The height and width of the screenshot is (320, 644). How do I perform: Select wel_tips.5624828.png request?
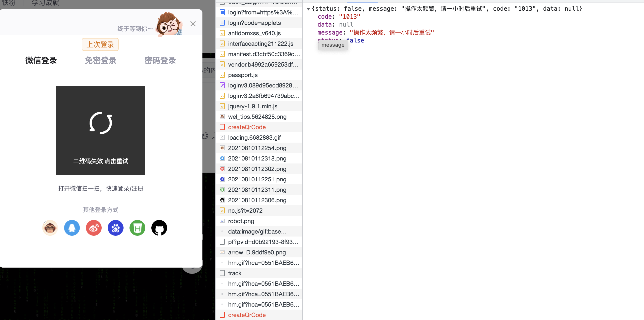259,117
